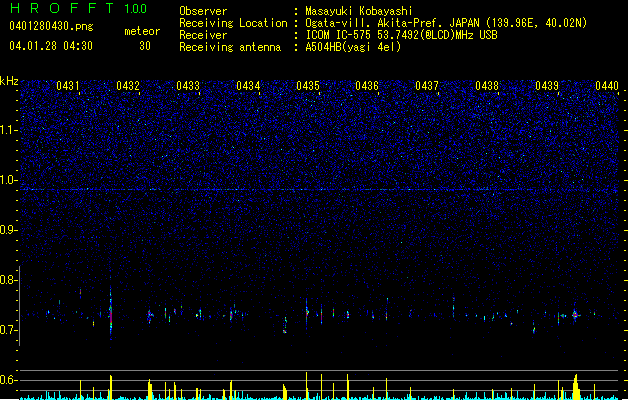Click the 0.7 frequency axis label
The image size is (629, 400).
[8, 330]
